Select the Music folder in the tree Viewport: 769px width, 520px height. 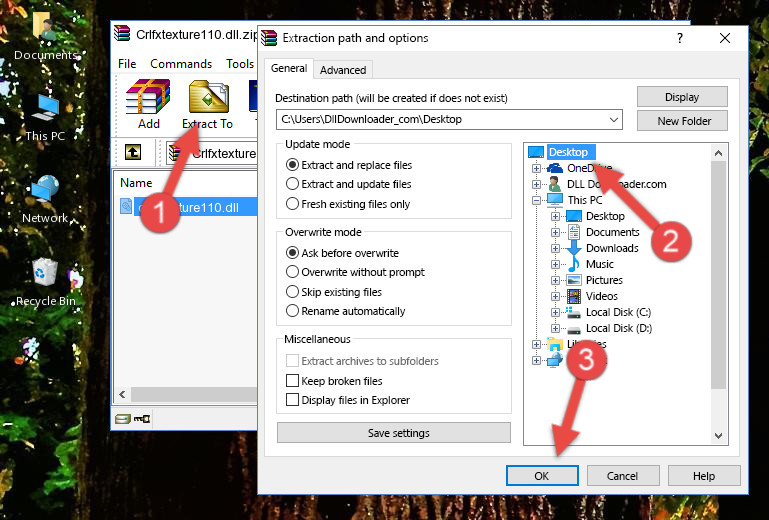(x=600, y=264)
